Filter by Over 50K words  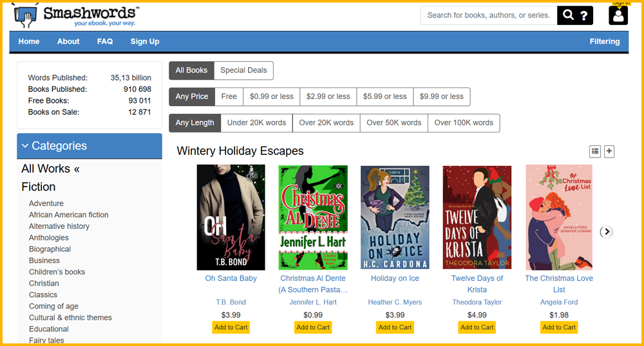[394, 123]
